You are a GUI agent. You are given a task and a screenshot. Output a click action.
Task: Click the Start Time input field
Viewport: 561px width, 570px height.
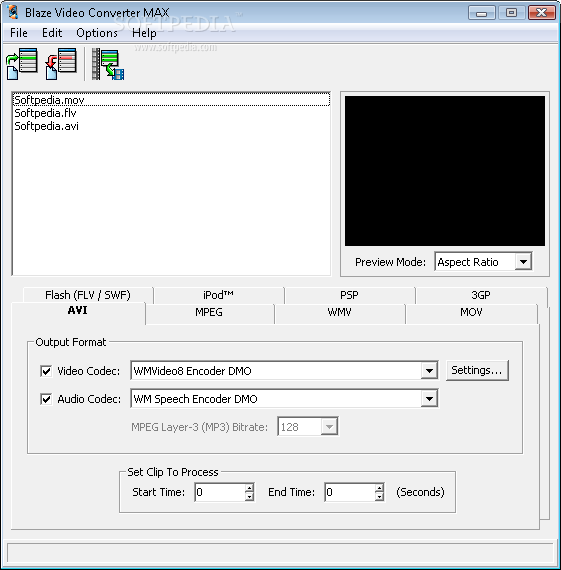pos(220,492)
